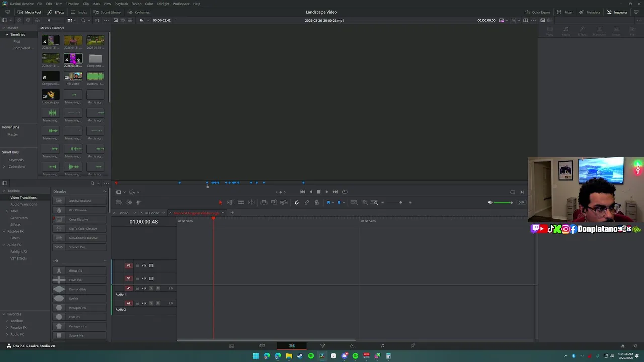Switch to the HEI Video timeline tab
This screenshot has width=644, height=362.
click(x=152, y=213)
